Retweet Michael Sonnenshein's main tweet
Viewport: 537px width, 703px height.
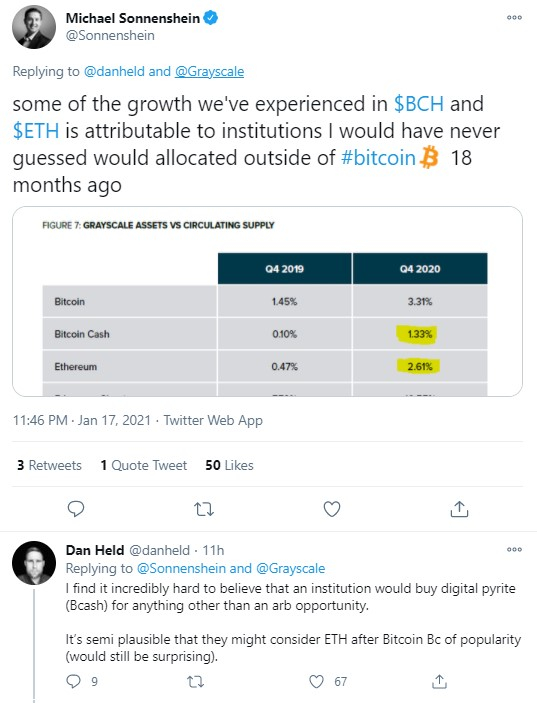(x=204, y=509)
